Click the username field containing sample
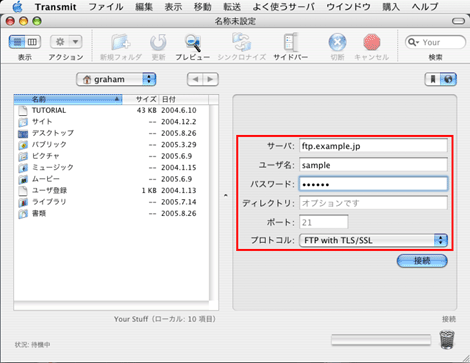This screenshot has height=363, width=470. (x=373, y=165)
